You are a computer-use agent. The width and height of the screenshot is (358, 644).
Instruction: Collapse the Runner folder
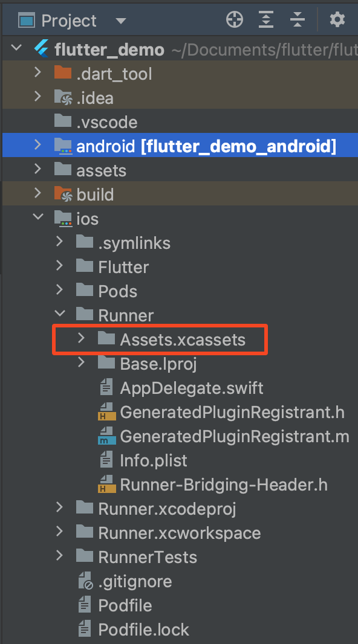coord(60,315)
